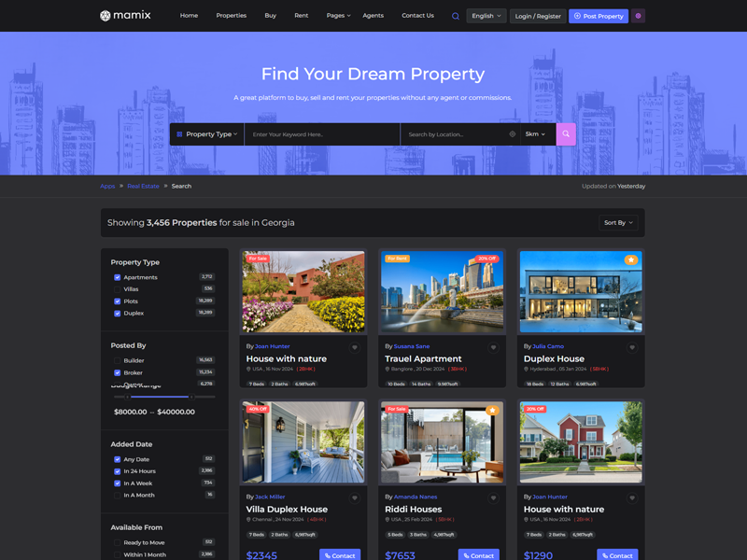Image resolution: width=747 pixels, height=560 pixels.
Task: Click the locate-me icon in location field
Action: pos(512,134)
